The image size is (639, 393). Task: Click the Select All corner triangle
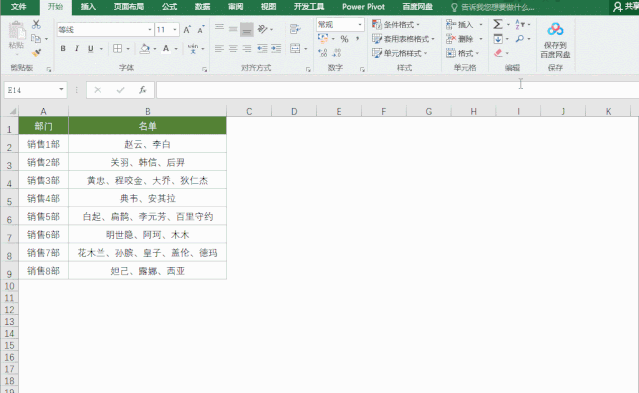tap(13, 111)
